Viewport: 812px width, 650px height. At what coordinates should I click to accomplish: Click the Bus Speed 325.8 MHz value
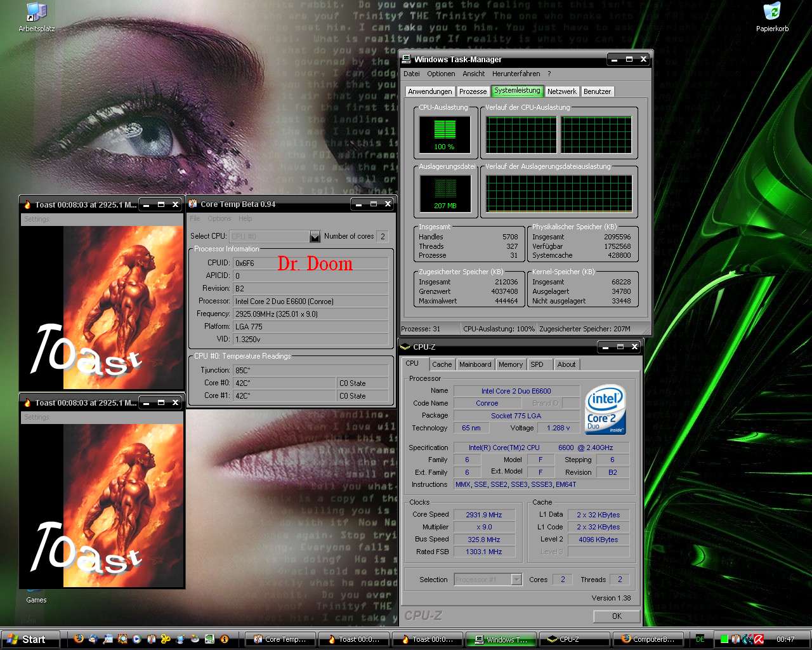pyautogui.click(x=483, y=540)
